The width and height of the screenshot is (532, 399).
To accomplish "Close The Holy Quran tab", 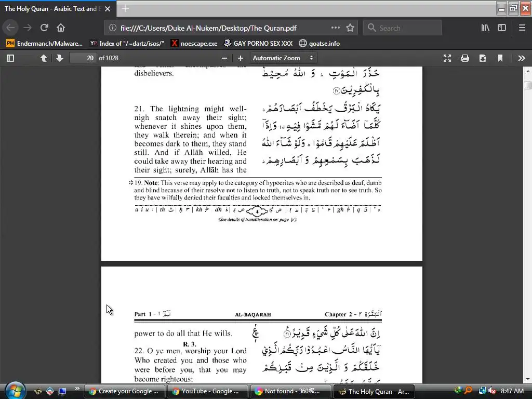I will pyautogui.click(x=108, y=9).
